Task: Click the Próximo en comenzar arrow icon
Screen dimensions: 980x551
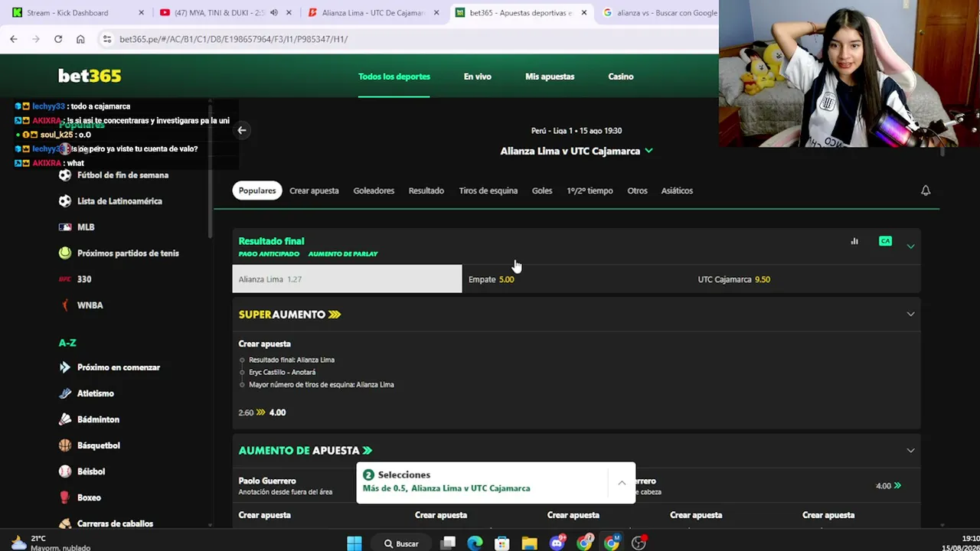Action: click(x=65, y=367)
